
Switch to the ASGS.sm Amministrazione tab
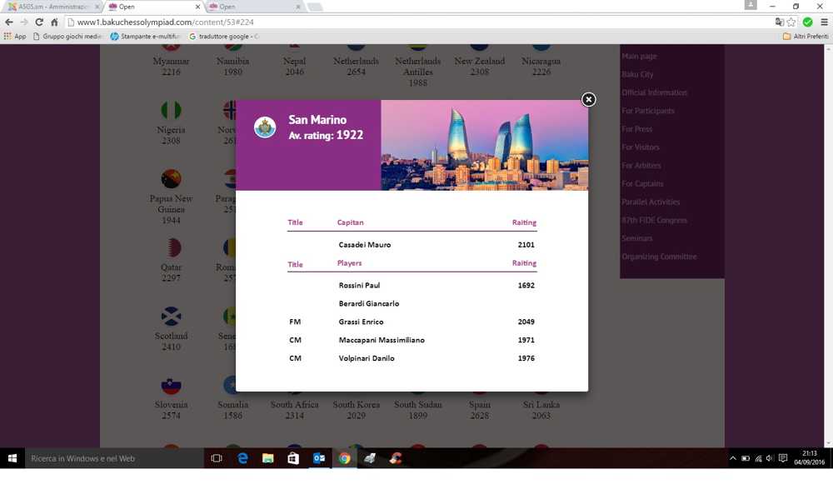tap(52, 7)
